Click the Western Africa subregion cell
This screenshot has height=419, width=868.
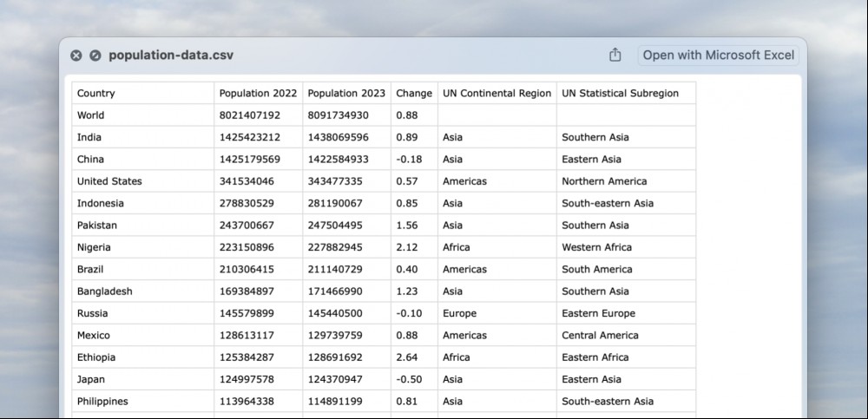pyautogui.click(x=626, y=247)
